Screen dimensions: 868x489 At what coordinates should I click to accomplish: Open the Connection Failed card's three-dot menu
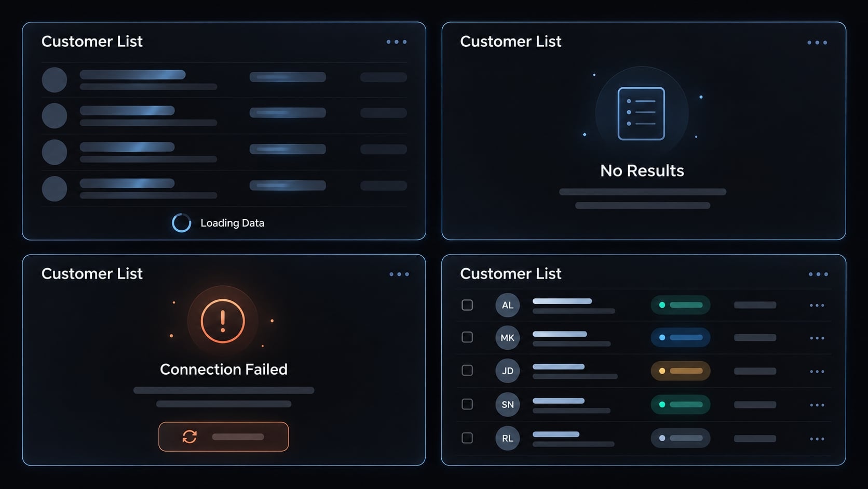[x=399, y=274]
